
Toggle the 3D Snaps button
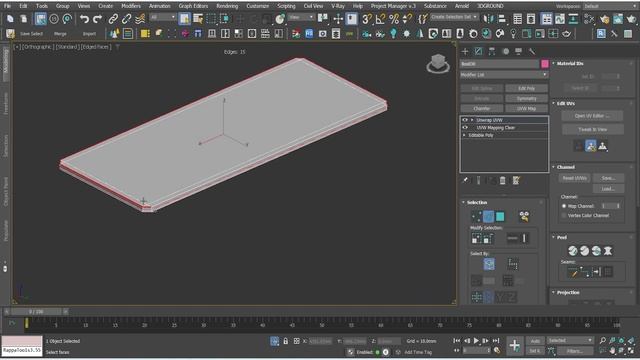(x=367, y=19)
